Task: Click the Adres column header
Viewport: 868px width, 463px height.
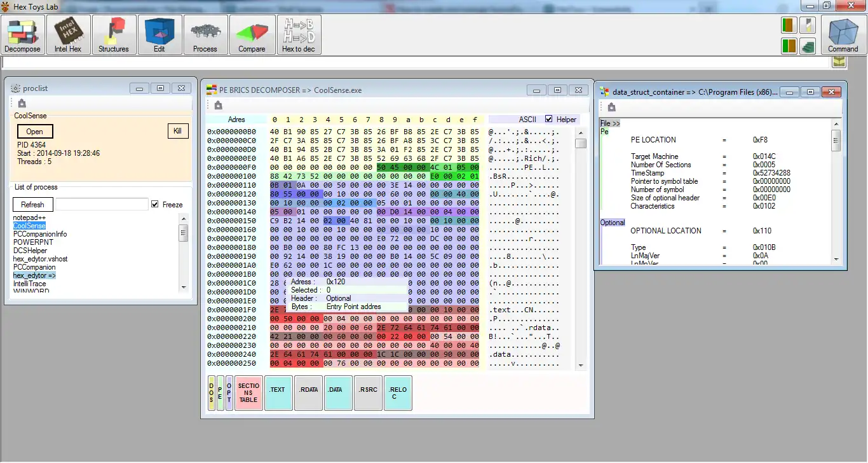Action: (236, 120)
